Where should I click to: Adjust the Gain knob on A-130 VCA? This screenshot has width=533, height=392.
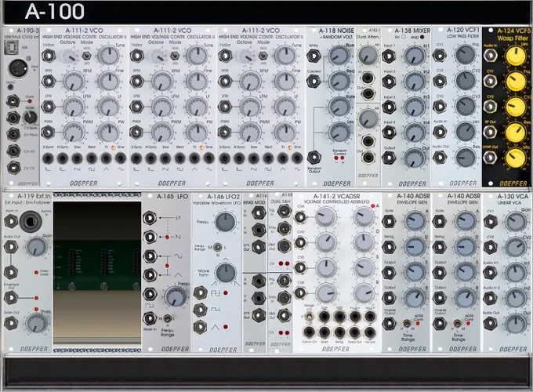coord(516,222)
